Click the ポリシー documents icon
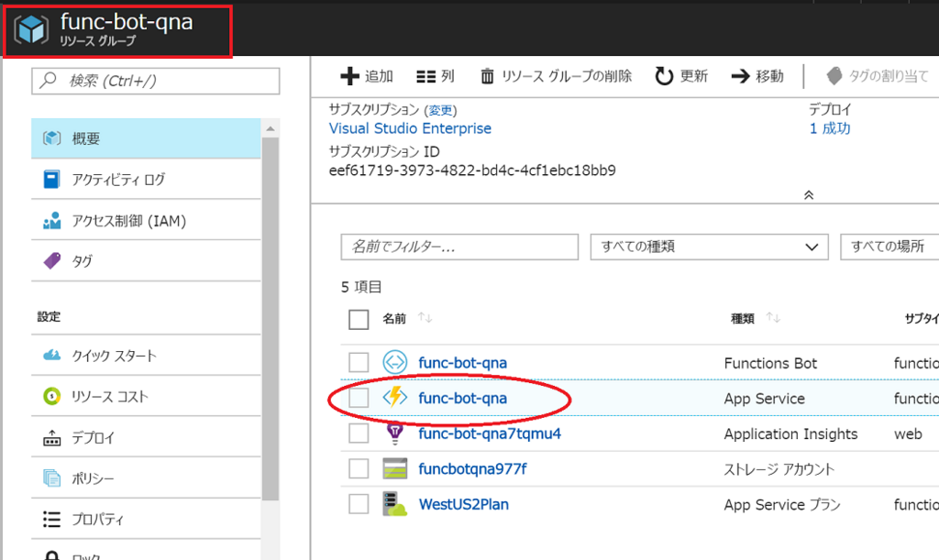 click(52, 478)
